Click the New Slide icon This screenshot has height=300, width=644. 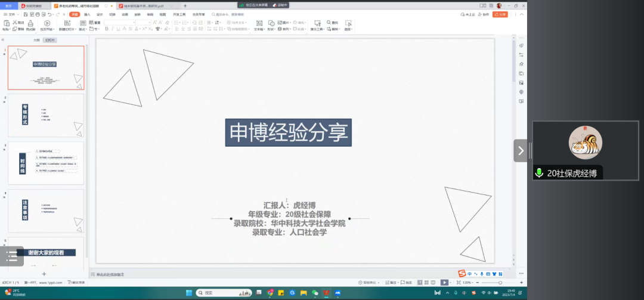pyautogui.click(x=66, y=24)
